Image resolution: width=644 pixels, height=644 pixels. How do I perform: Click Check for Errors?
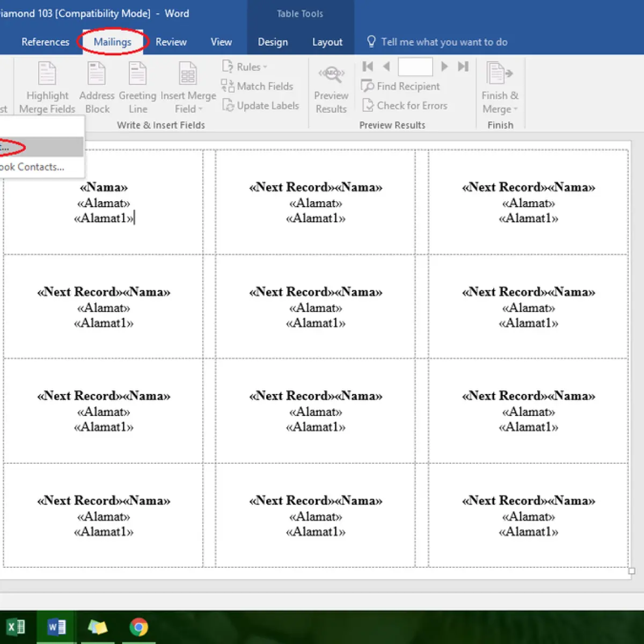click(x=405, y=105)
